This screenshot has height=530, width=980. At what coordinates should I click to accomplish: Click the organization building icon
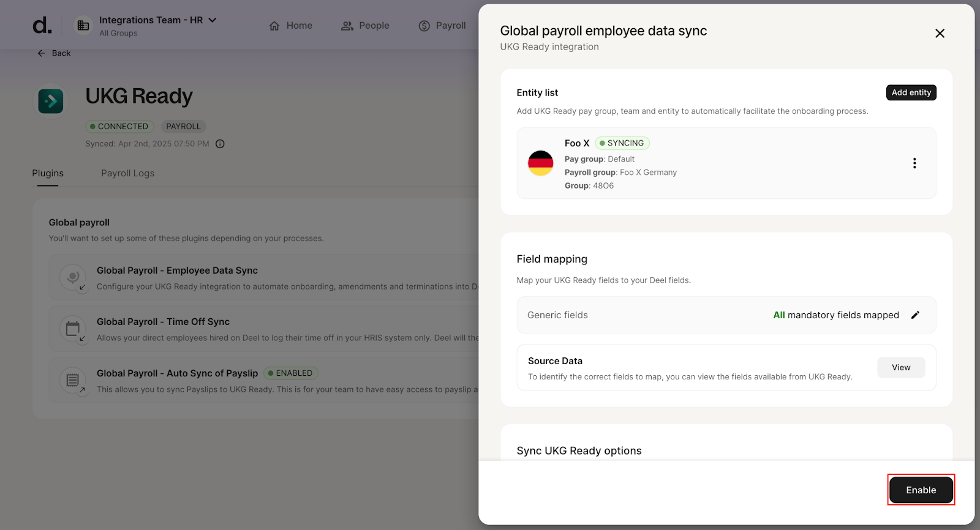83,25
